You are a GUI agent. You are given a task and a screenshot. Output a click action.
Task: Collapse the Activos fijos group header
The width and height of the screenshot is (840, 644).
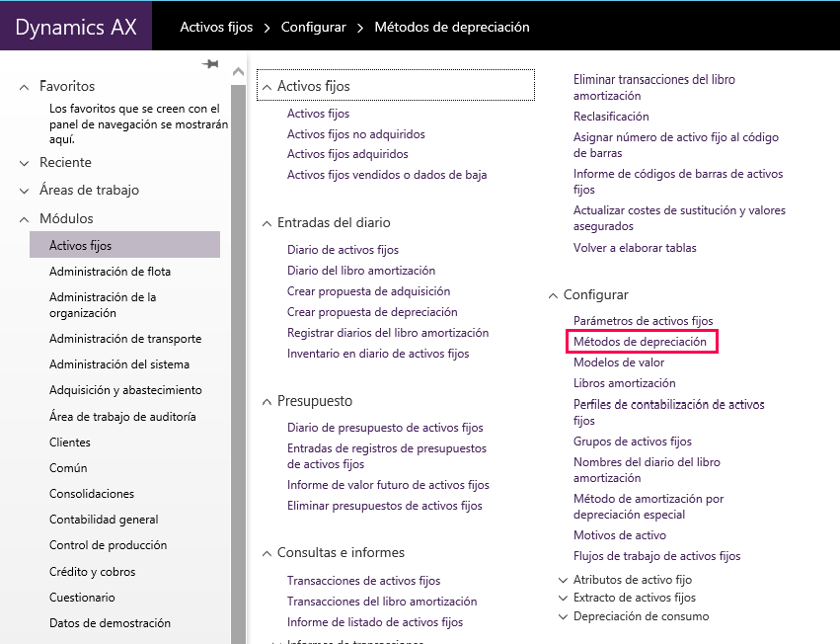[x=267, y=87]
